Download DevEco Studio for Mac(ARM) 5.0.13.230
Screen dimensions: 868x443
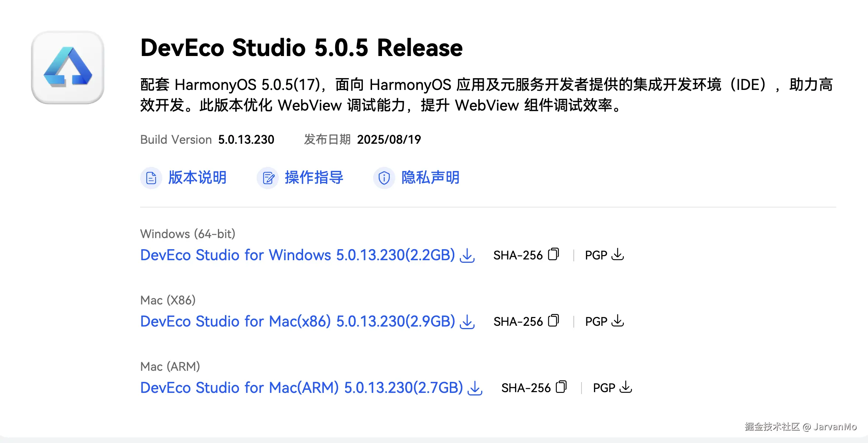(x=302, y=388)
